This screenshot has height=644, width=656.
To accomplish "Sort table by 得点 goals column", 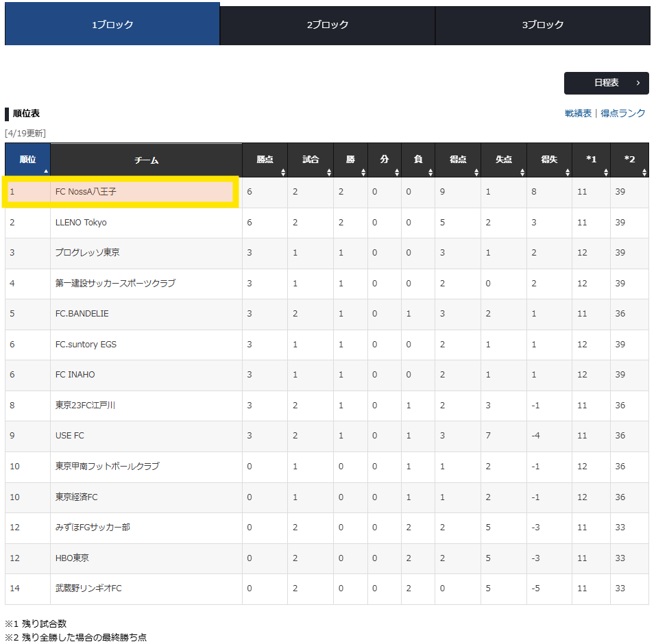I will (x=458, y=160).
